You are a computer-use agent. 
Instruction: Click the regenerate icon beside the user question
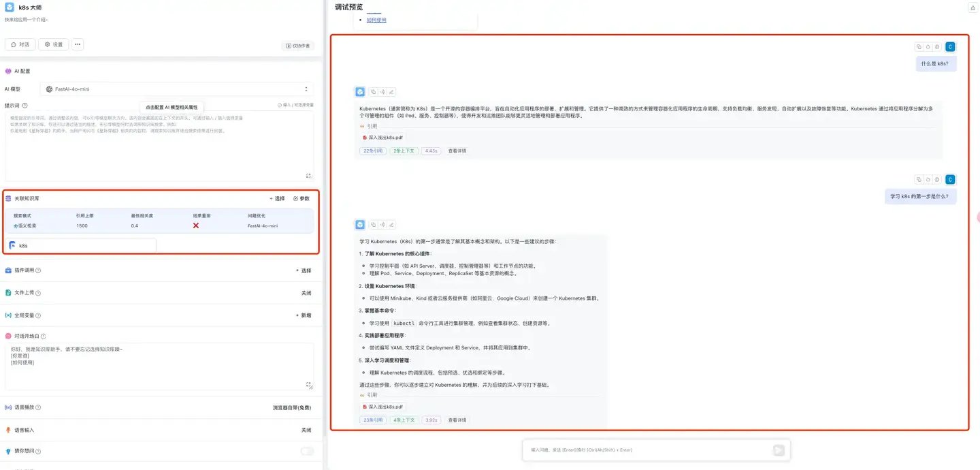tap(928, 46)
